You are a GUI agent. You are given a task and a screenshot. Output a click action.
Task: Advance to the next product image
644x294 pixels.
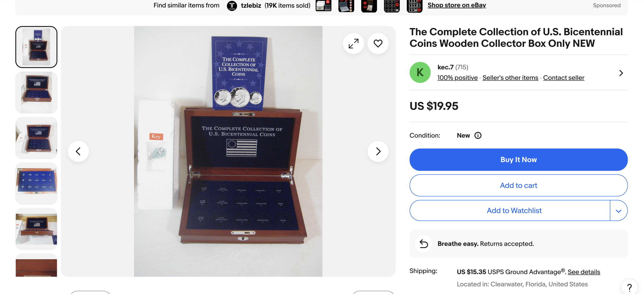pyautogui.click(x=378, y=151)
